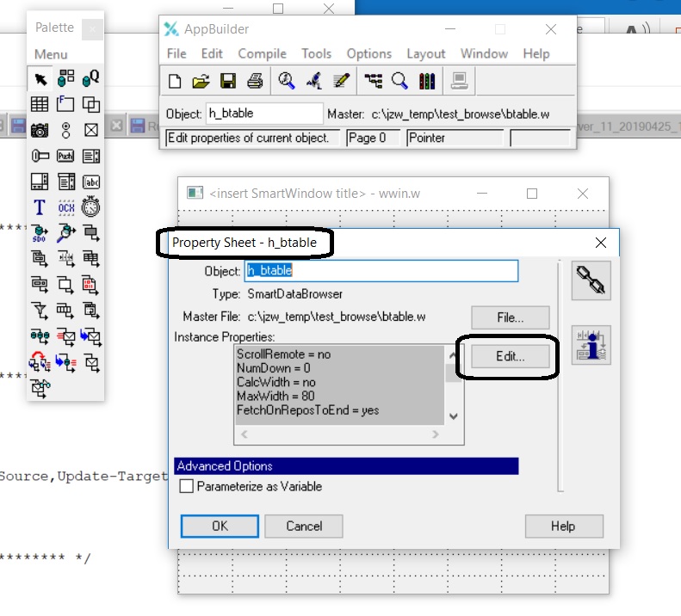Choose the red curved arrow SmartB2B tool

40,362
